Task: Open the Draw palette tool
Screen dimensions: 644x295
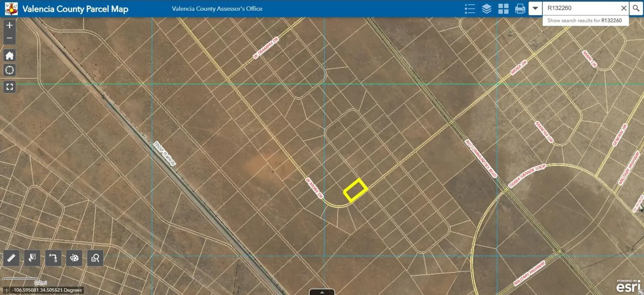Action: pos(74,258)
